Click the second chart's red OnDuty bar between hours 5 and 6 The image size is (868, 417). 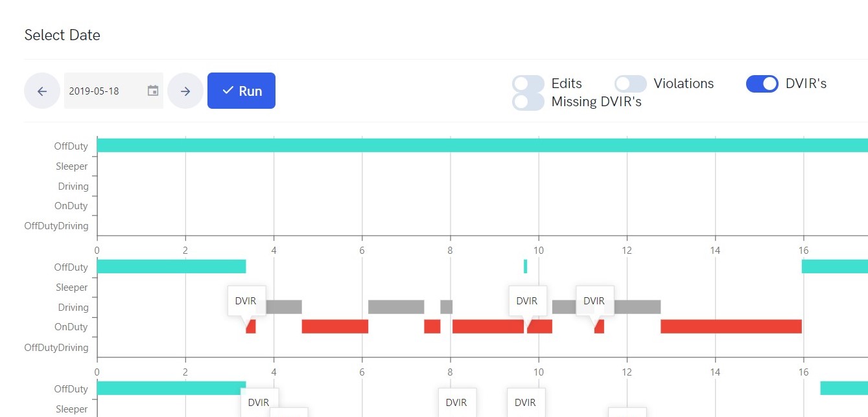pyautogui.click(x=335, y=326)
